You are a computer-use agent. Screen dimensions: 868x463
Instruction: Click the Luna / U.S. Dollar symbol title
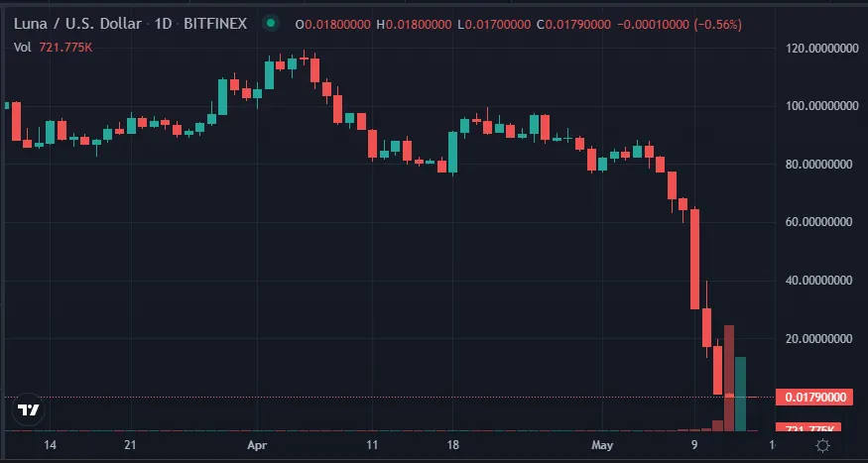point(77,25)
